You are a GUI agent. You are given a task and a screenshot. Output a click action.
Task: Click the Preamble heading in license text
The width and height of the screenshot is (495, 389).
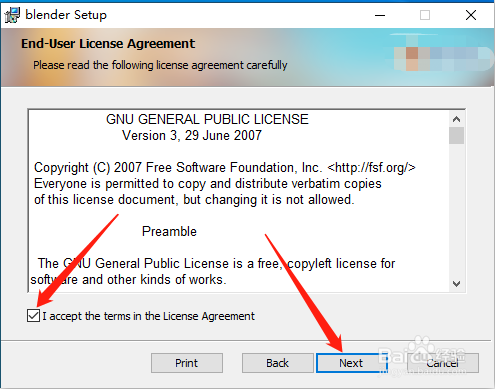tap(169, 231)
